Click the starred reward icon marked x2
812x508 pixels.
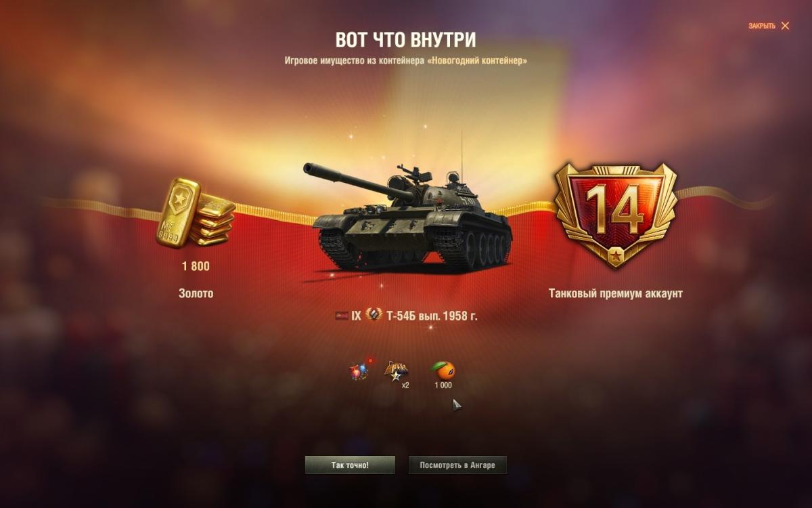coord(397,372)
